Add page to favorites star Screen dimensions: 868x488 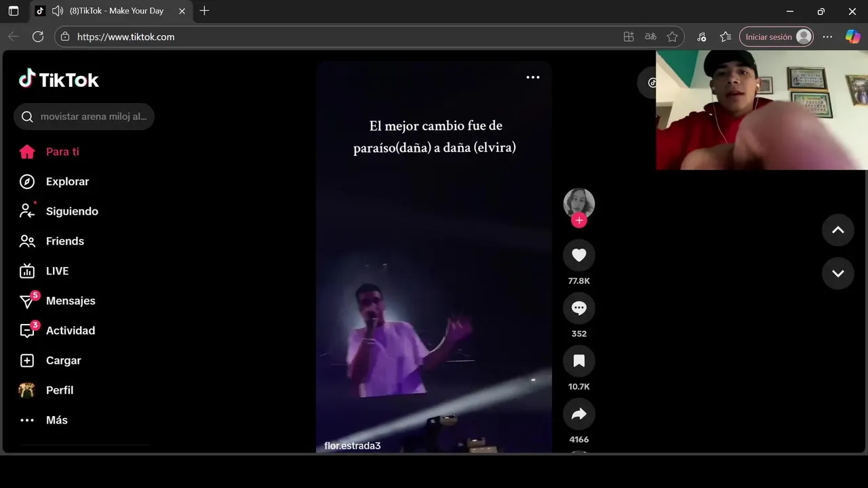[672, 37]
